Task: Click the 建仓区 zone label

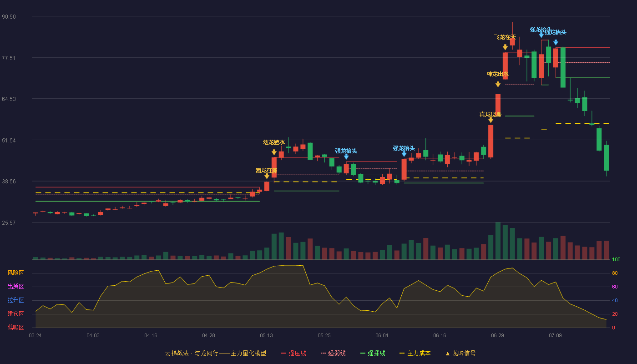Action: tap(15, 314)
